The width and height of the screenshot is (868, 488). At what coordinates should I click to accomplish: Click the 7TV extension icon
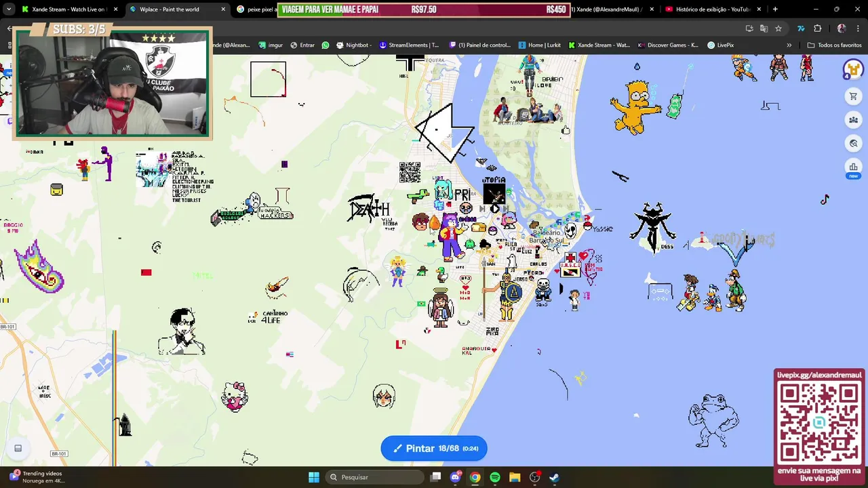pyautogui.click(x=801, y=28)
